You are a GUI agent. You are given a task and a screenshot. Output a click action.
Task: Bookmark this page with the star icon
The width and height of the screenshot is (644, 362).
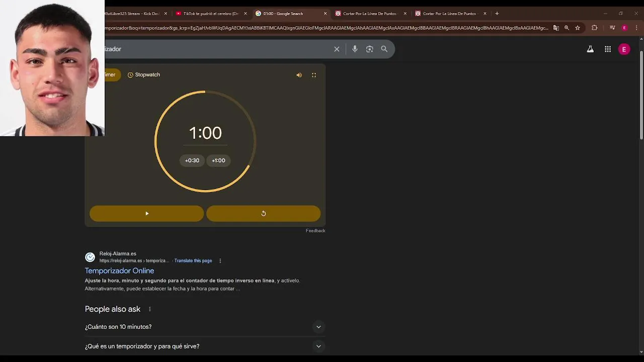click(578, 28)
